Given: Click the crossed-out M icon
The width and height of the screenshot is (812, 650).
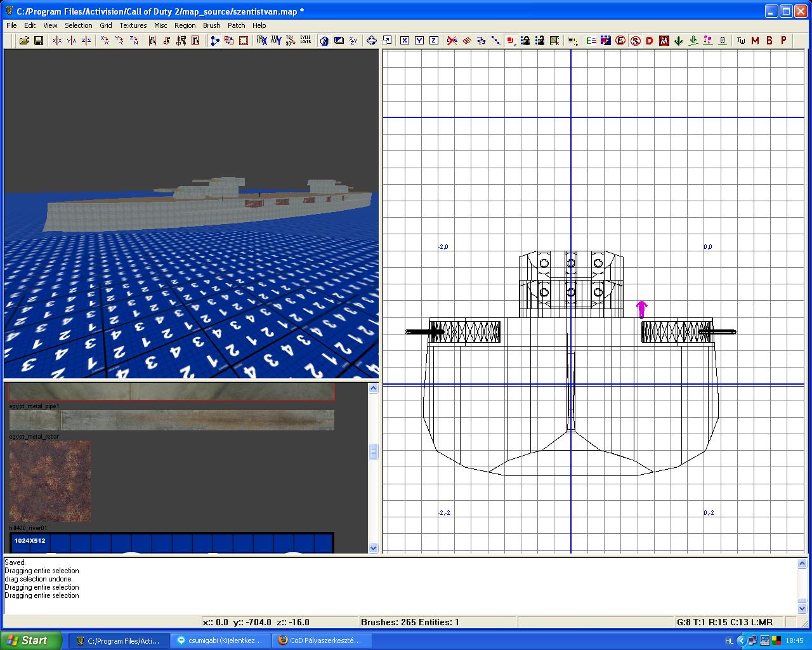Looking at the screenshot, I should (664, 41).
